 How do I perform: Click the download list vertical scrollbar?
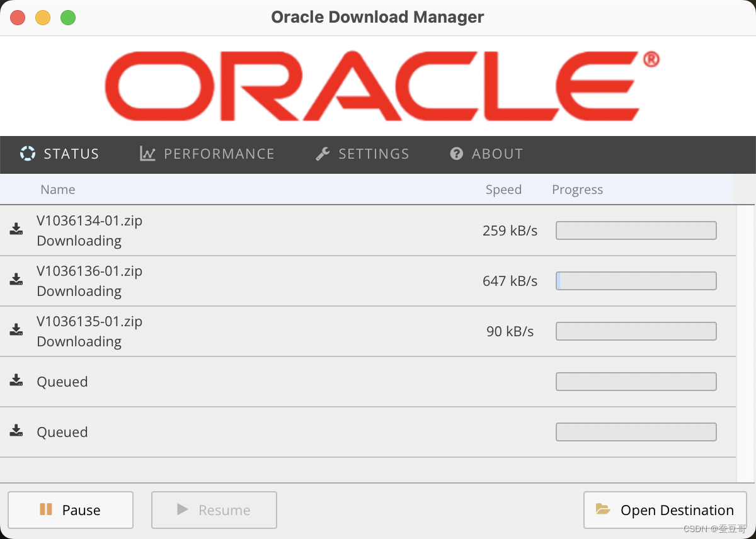[x=745, y=344]
